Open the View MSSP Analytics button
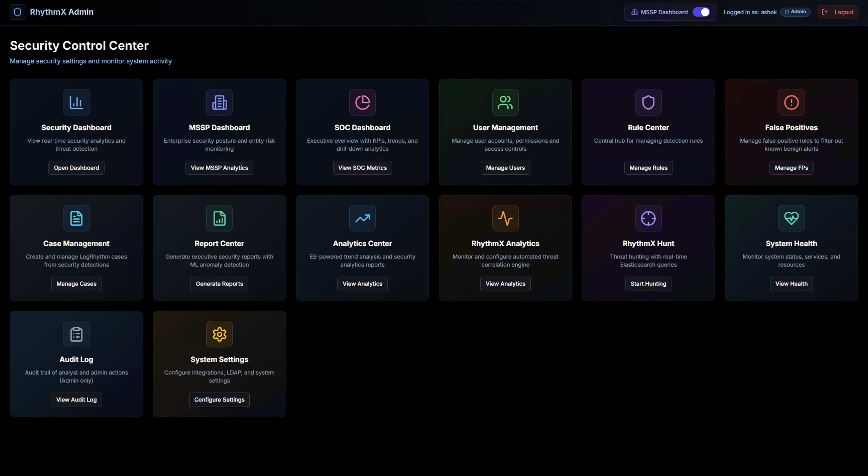 (219, 168)
